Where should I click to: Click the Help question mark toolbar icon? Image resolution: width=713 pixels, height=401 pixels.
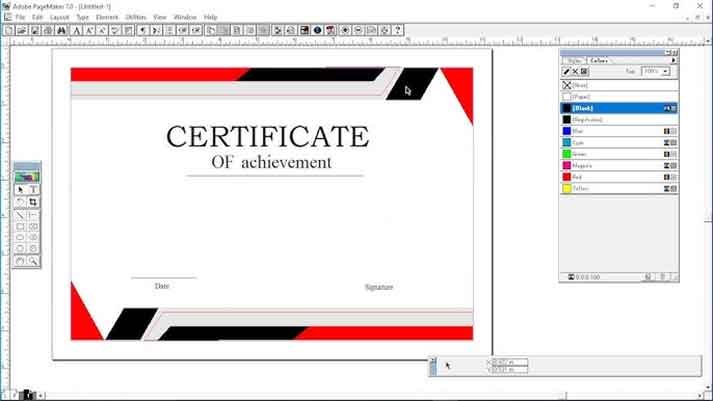coord(398,30)
